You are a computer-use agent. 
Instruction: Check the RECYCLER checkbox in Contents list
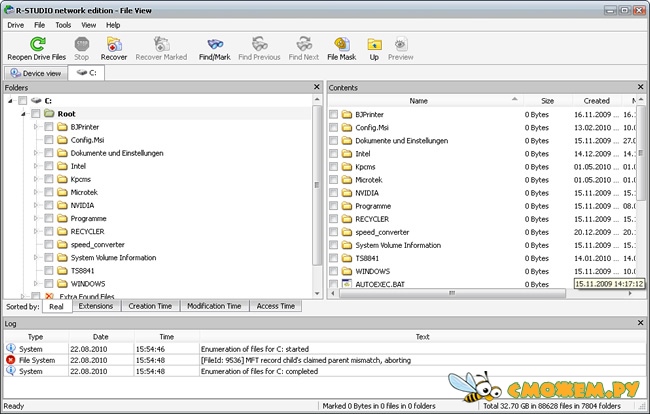[333, 219]
